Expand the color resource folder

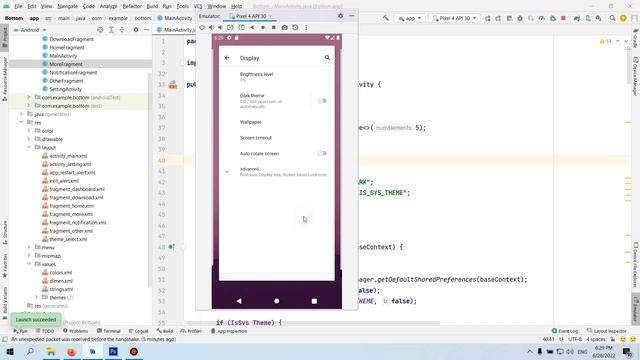click(29, 131)
